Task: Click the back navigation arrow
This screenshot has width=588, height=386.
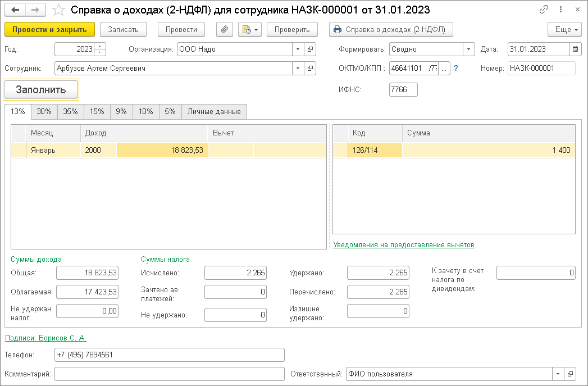Action: [x=15, y=10]
